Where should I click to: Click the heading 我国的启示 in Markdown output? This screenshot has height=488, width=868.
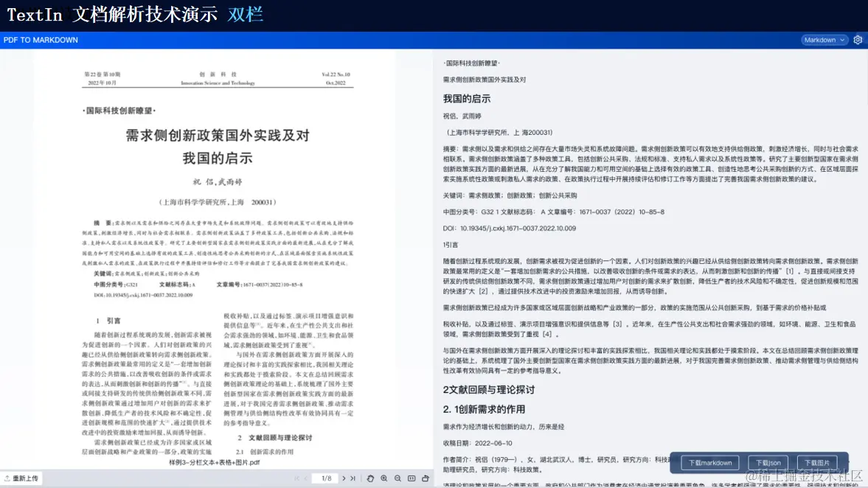click(x=467, y=99)
